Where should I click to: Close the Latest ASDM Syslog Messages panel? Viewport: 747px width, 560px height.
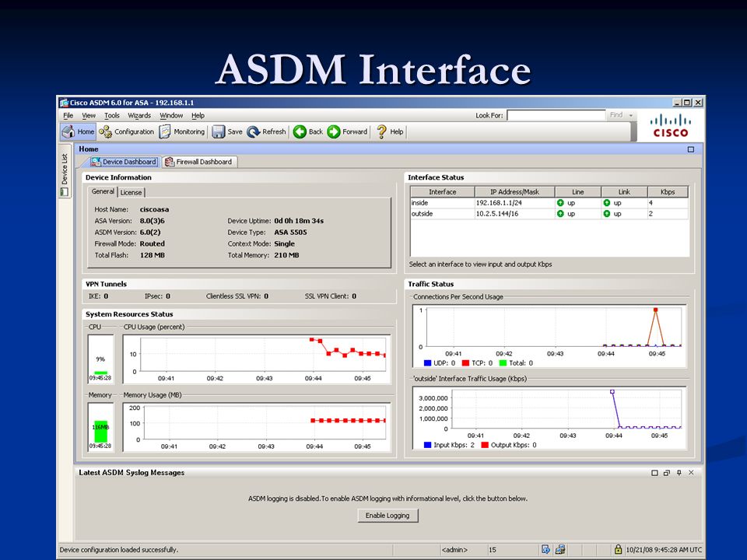pos(691,473)
